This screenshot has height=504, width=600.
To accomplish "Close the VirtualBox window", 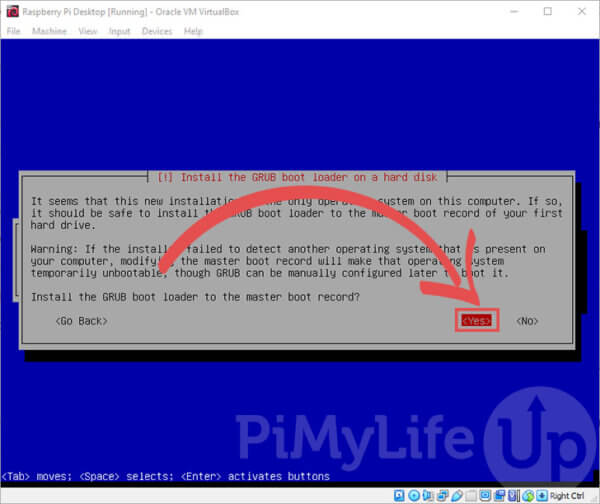I will pos(582,11).
